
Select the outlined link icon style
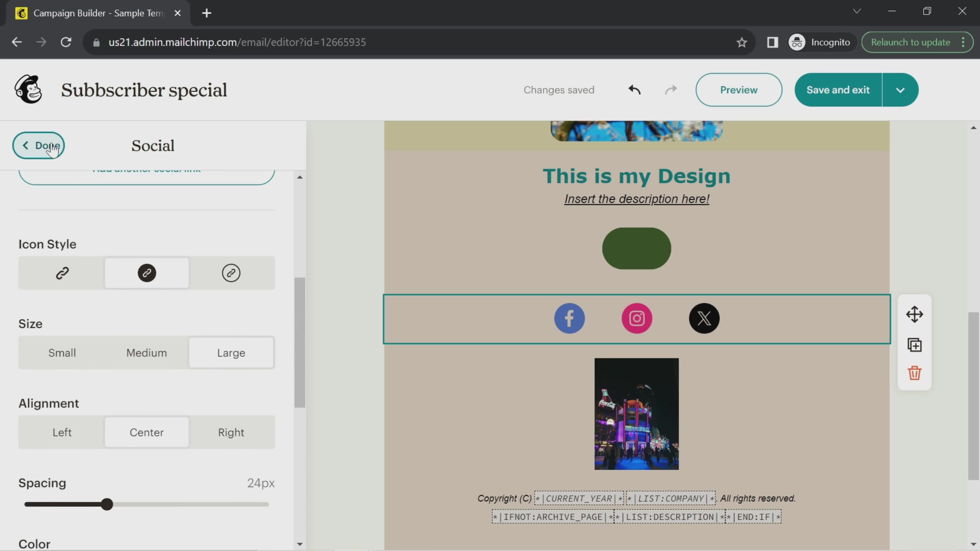click(x=231, y=272)
